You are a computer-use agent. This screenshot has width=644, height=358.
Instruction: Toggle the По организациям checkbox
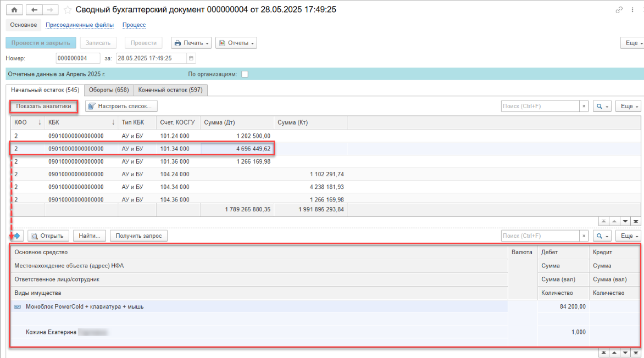click(x=245, y=74)
